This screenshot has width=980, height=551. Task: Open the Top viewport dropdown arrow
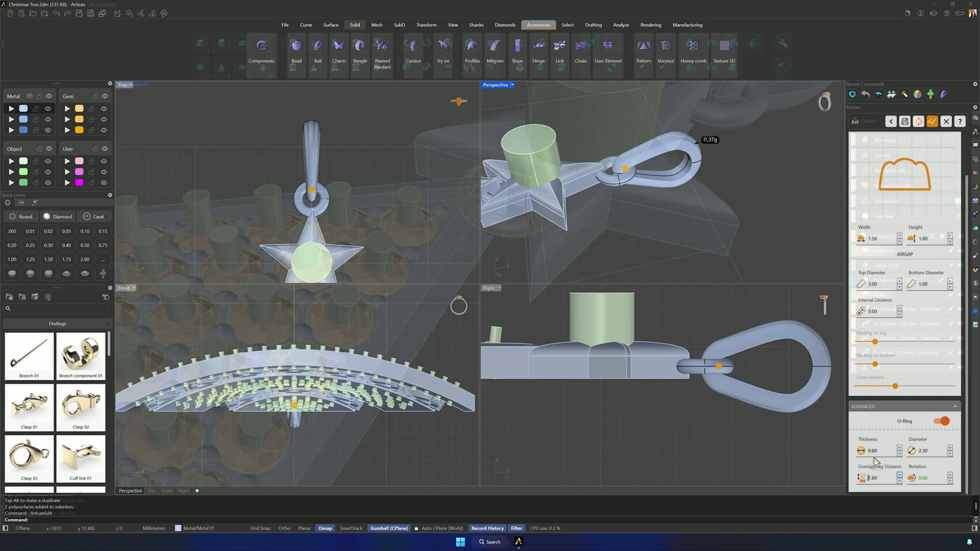click(x=131, y=85)
